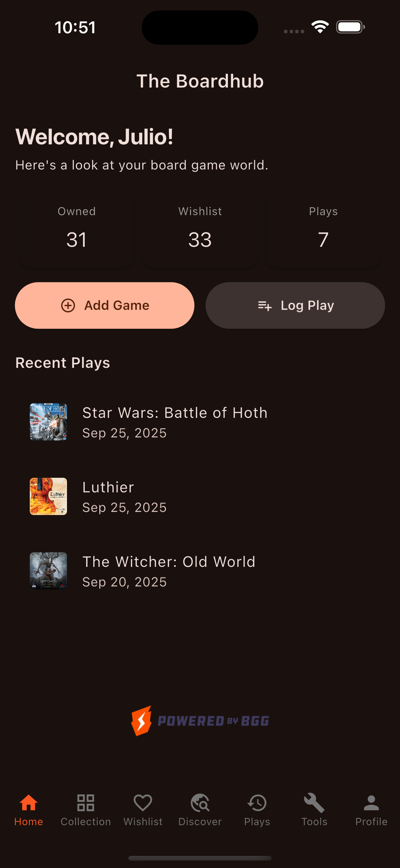Tap the Plays history clock icon

pos(257,802)
